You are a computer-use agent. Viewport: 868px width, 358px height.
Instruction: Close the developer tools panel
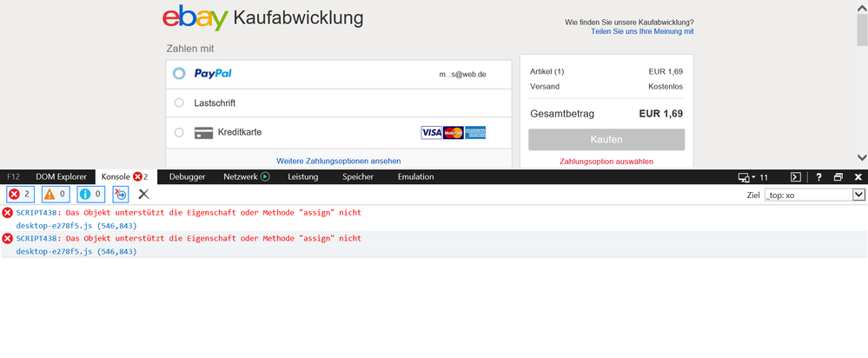tap(858, 177)
